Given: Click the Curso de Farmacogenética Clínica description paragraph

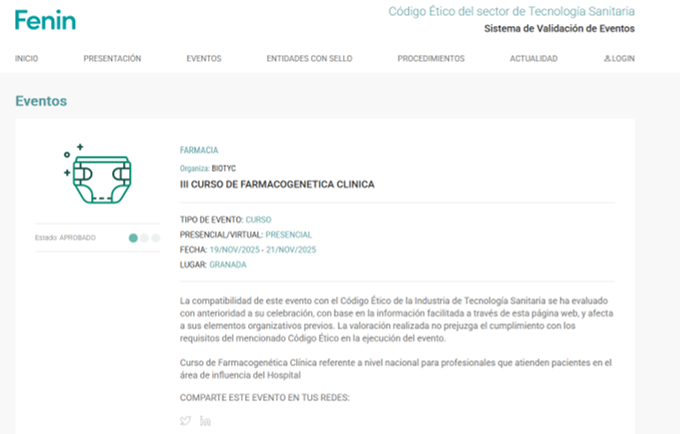Looking at the screenshot, I should (x=396, y=369).
